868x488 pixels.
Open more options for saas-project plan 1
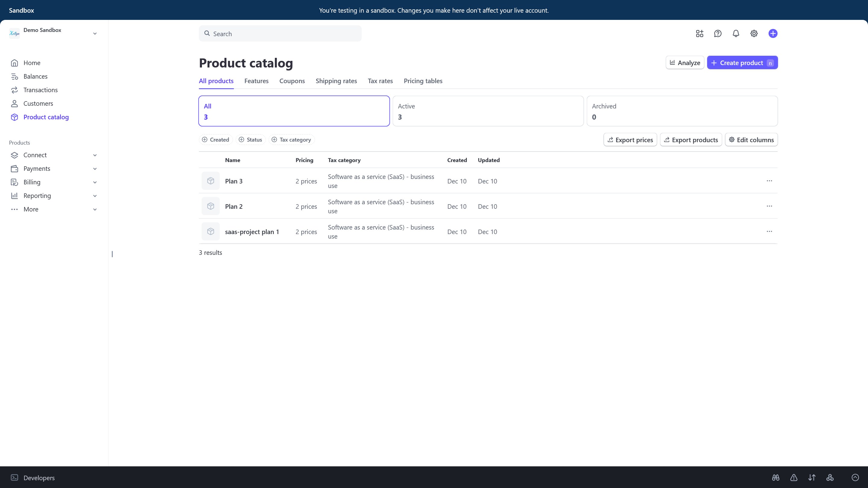point(769,231)
